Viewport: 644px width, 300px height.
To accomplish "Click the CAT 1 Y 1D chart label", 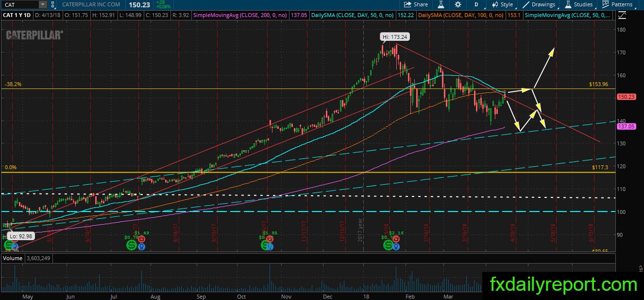I will pyautogui.click(x=17, y=16).
